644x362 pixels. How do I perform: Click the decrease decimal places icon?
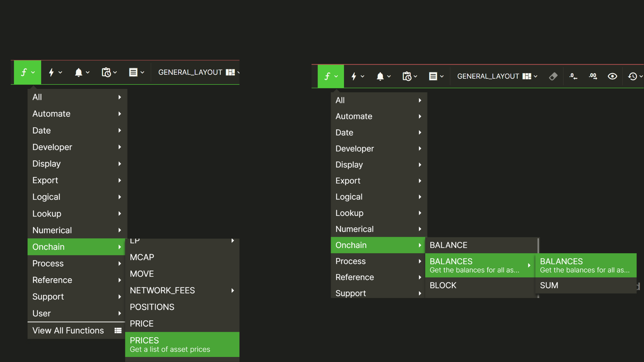(x=573, y=76)
